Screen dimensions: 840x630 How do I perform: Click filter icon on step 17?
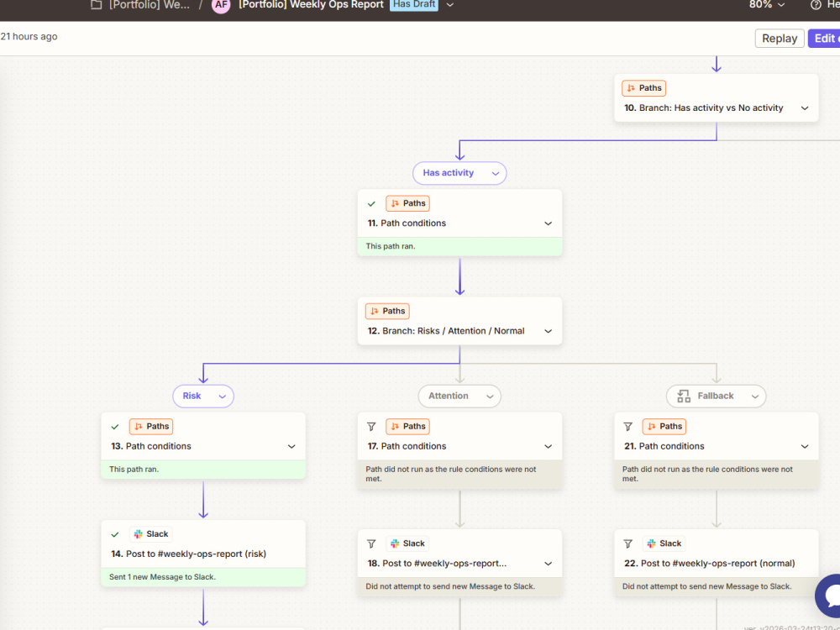tap(371, 427)
